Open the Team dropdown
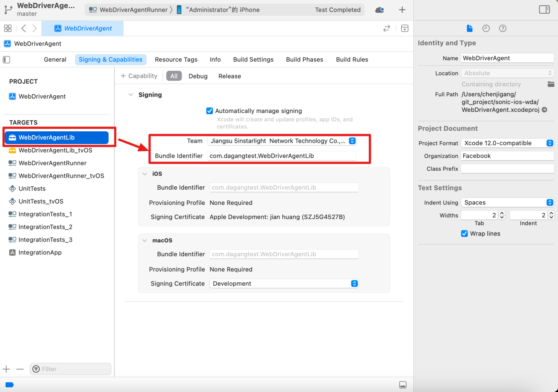Image resolution: width=558 pixels, height=392 pixels. click(x=282, y=141)
